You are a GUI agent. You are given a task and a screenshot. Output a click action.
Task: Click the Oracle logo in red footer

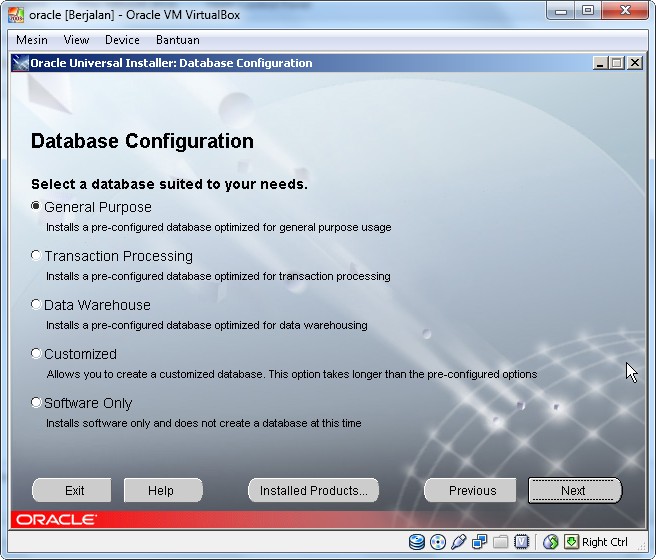[x=56, y=519]
